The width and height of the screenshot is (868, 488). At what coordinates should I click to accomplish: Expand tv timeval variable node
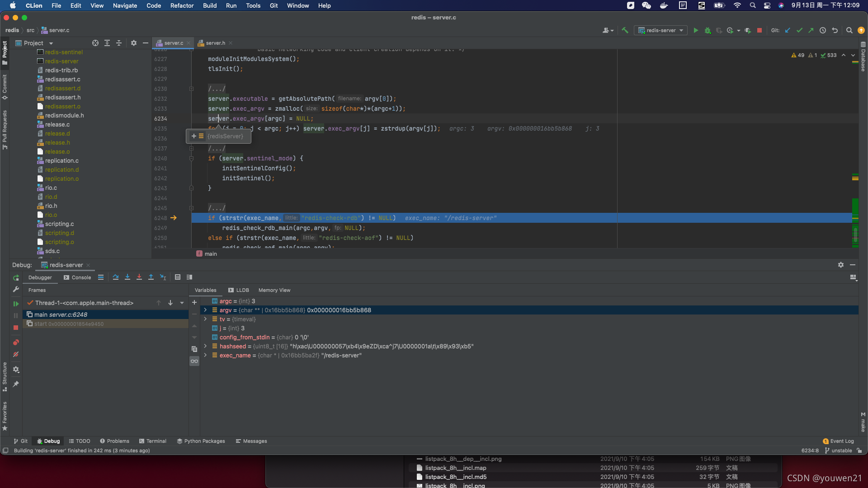point(205,319)
